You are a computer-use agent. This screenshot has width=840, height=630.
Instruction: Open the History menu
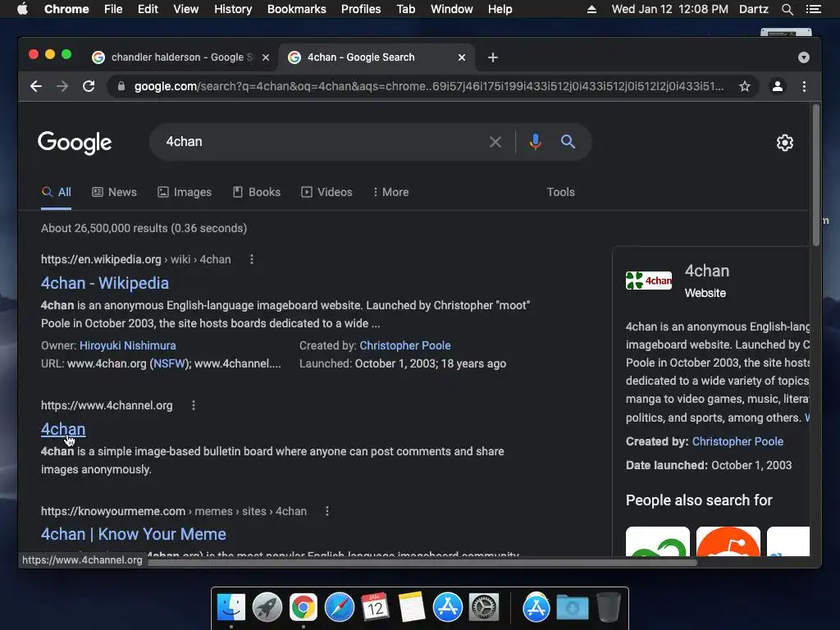pos(232,9)
